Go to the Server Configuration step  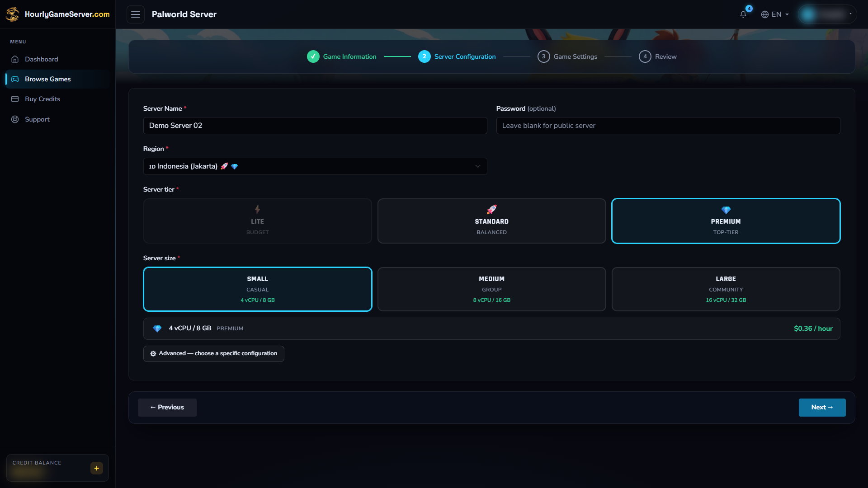tap(457, 56)
